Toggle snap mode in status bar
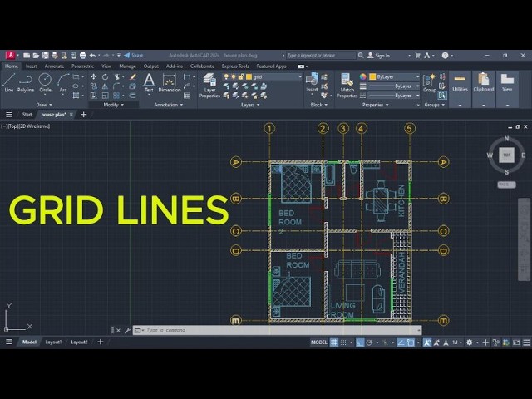Image resolution: width=532 pixels, height=399 pixels. tap(343, 342)
